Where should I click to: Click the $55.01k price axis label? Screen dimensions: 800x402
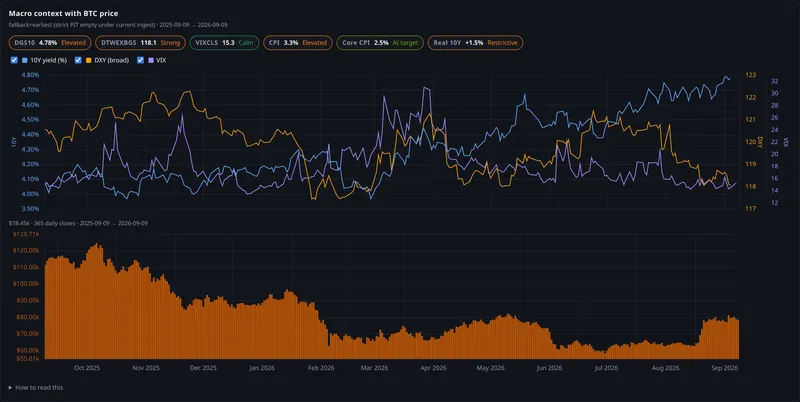click(29, 359)
